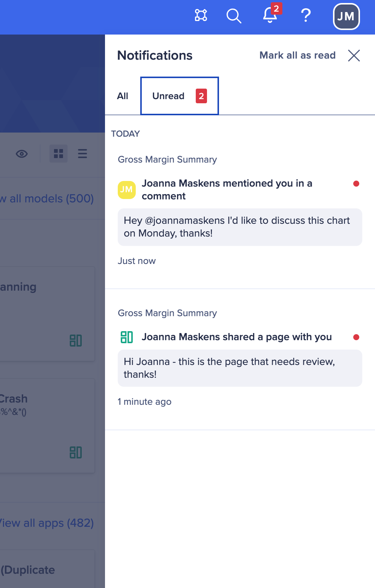This screenshot has width=375, height=588.
Task: Click unread red dot on shared page notification
Action: pos(356,337)
